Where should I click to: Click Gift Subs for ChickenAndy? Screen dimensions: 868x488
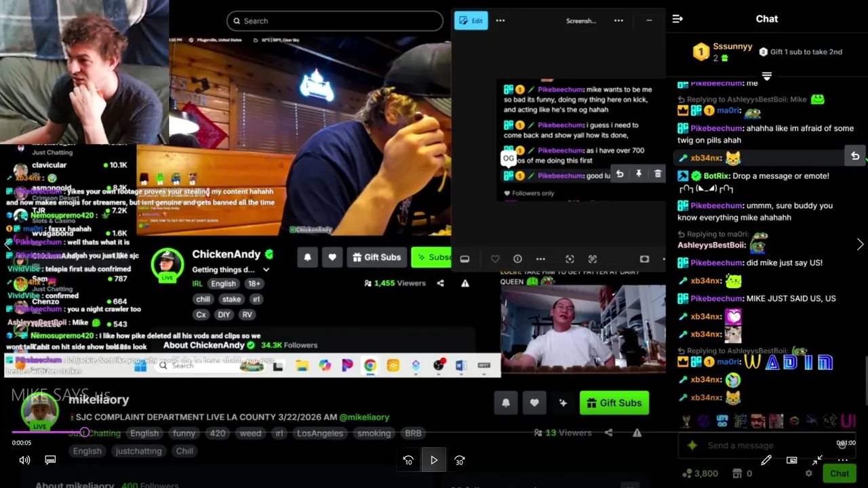click(x=376, y=257)
